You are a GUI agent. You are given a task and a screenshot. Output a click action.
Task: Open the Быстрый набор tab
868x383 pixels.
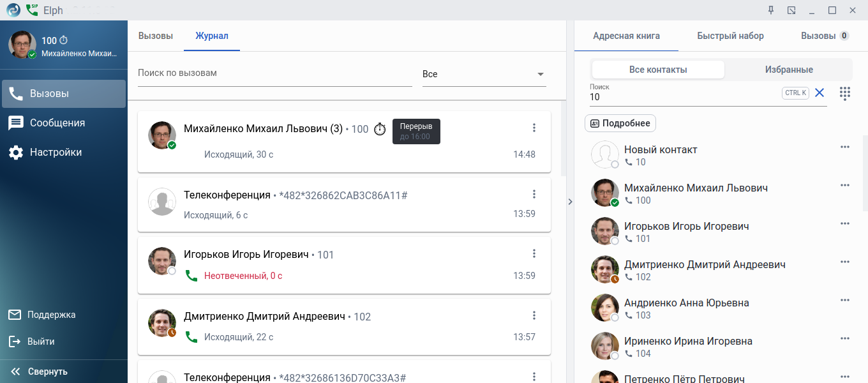730,36
